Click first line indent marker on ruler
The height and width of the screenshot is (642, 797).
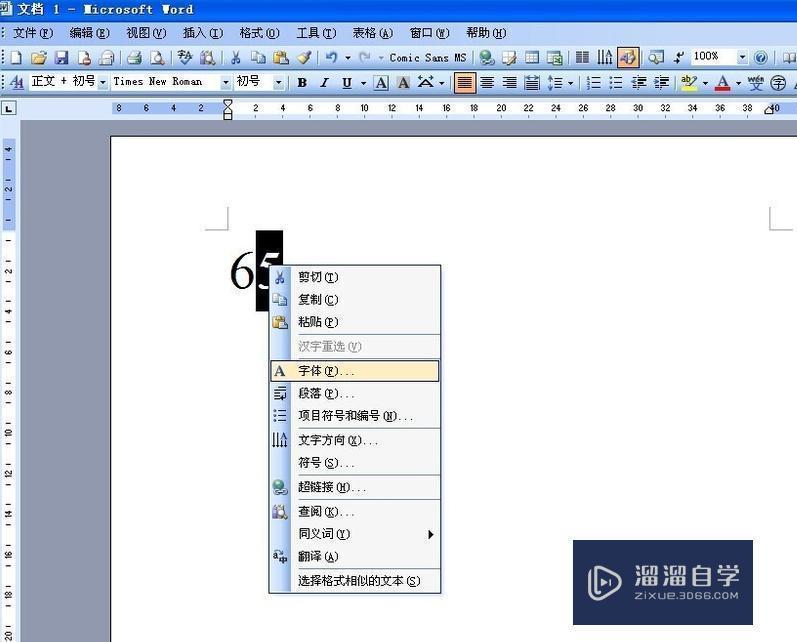pyautogui.click(x=228, y=104)
